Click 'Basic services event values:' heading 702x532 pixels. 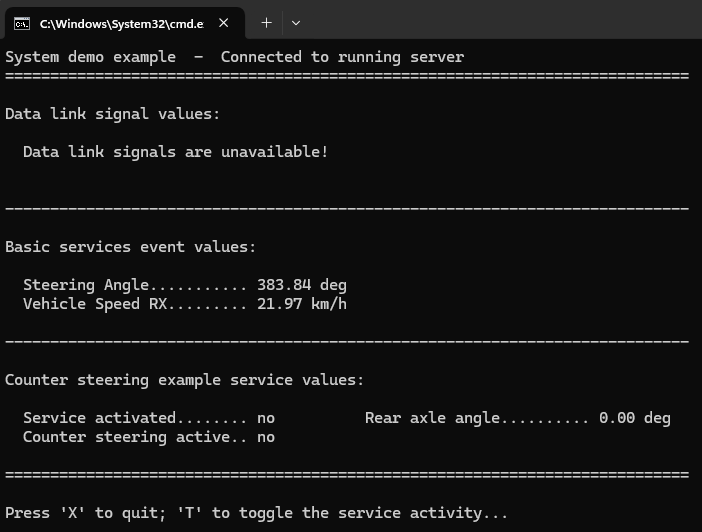[x=130, y=247]
